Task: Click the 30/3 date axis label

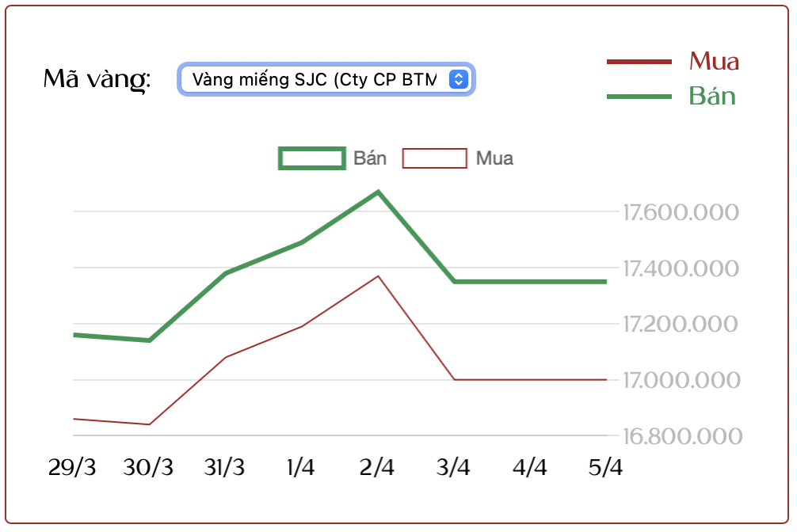Action: click(148, 468)
